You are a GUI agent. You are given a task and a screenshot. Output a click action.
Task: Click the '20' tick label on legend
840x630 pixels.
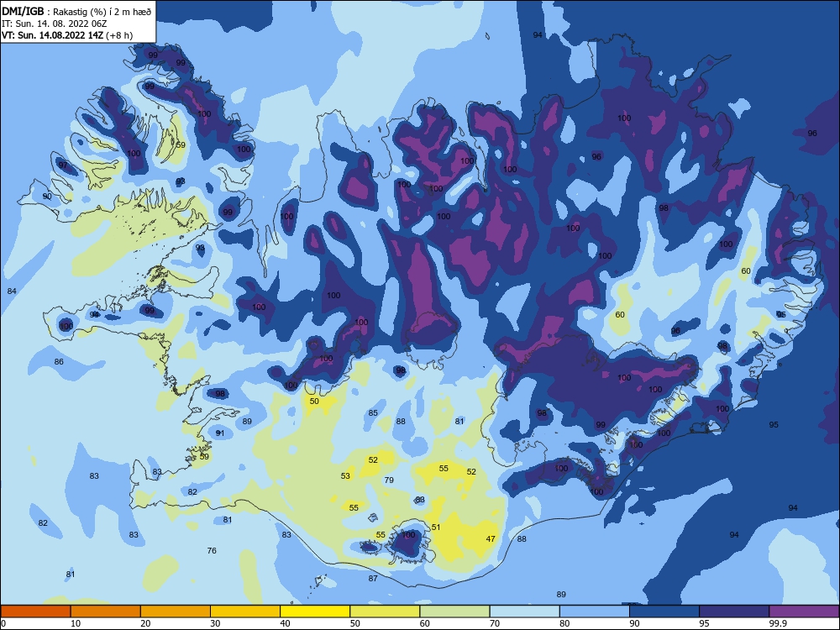coord(145,623)
